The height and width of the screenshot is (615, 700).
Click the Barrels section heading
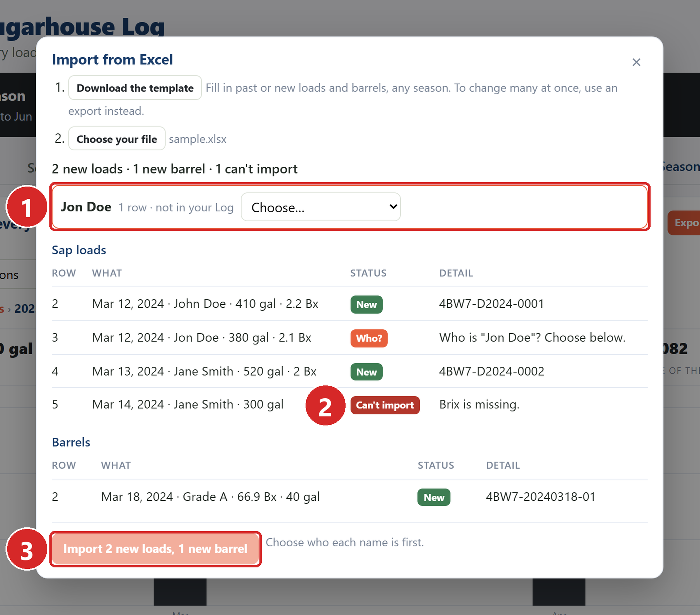71,442
